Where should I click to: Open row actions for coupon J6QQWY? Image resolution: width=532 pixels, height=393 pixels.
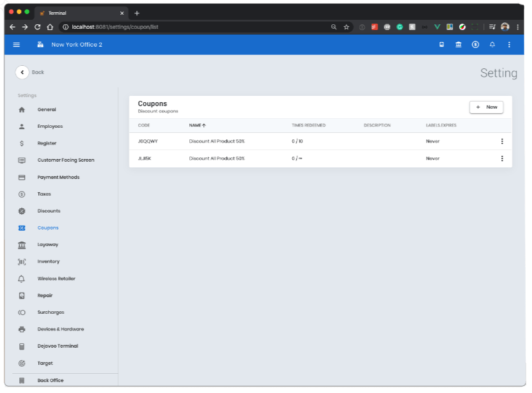coord(502,141)
